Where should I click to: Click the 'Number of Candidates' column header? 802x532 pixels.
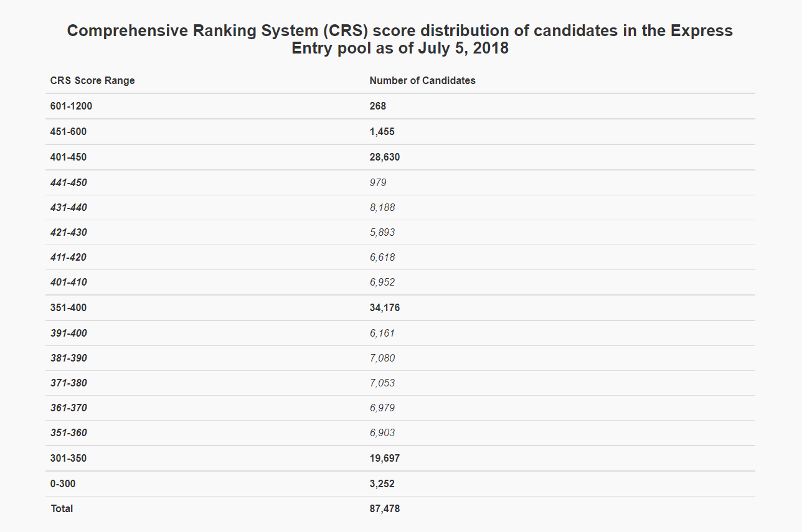click(422, 81)
